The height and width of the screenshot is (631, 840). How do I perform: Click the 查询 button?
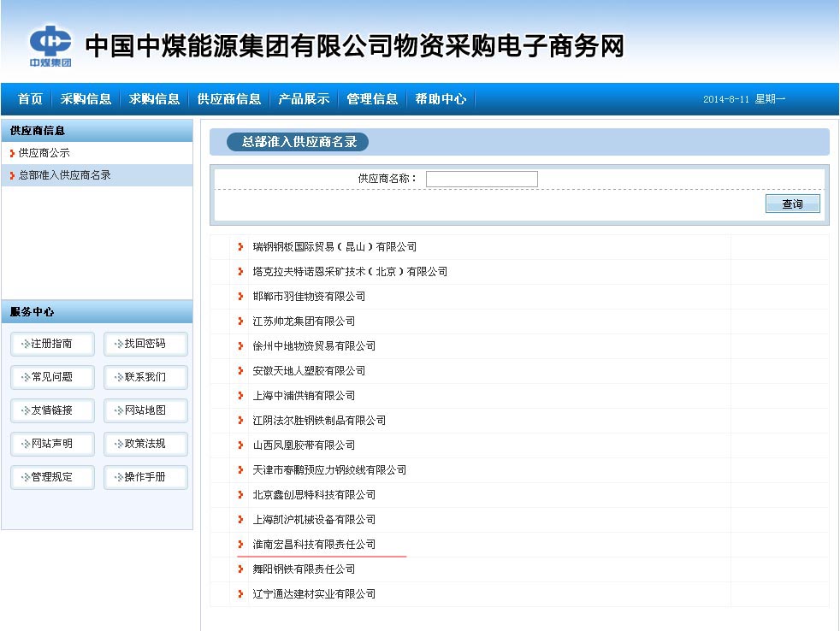point(792,204)
